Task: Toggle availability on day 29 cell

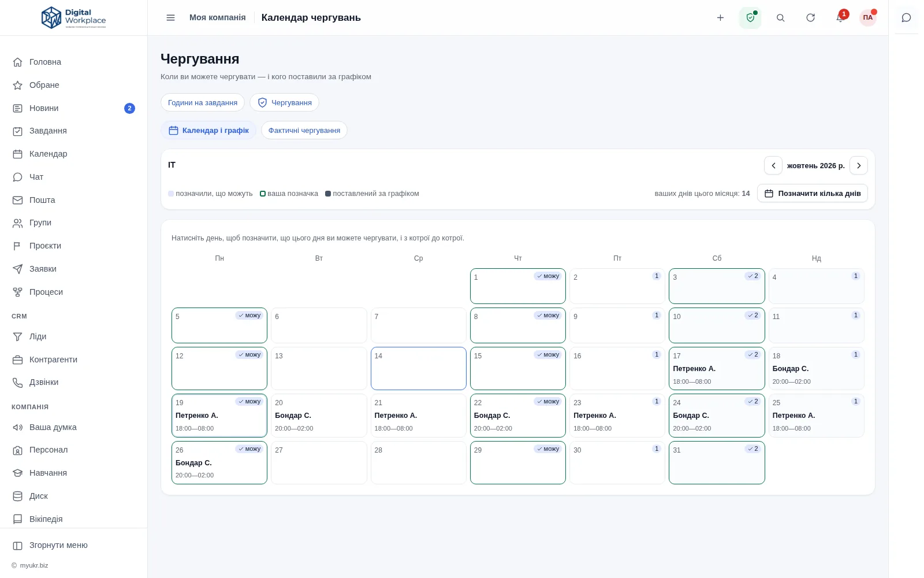Action: click(518, 462)
